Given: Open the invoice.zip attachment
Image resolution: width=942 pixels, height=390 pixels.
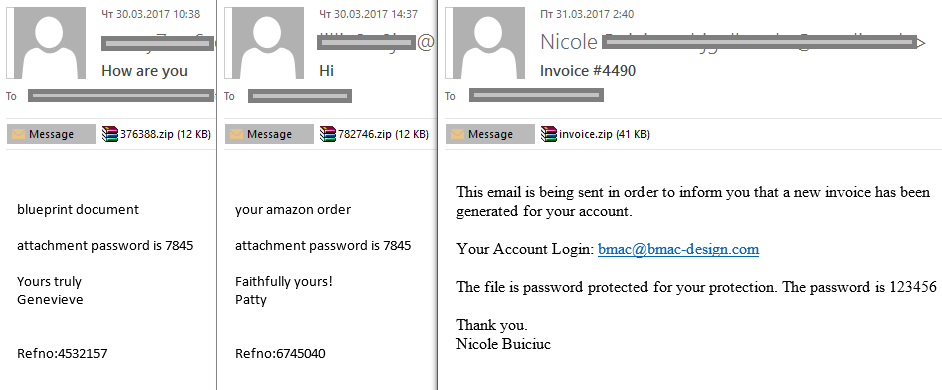Looking at the screenshot, I should click(595, 134).
